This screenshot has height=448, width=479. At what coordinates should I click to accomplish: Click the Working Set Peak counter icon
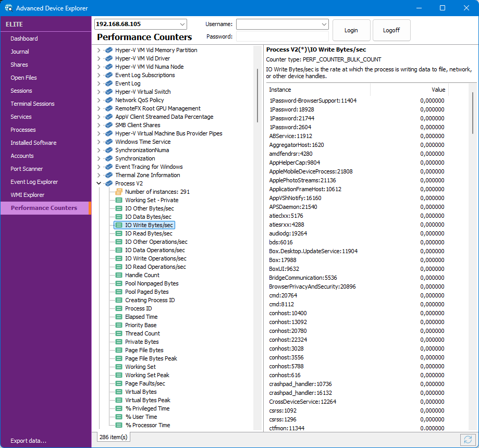pos(119,375)
